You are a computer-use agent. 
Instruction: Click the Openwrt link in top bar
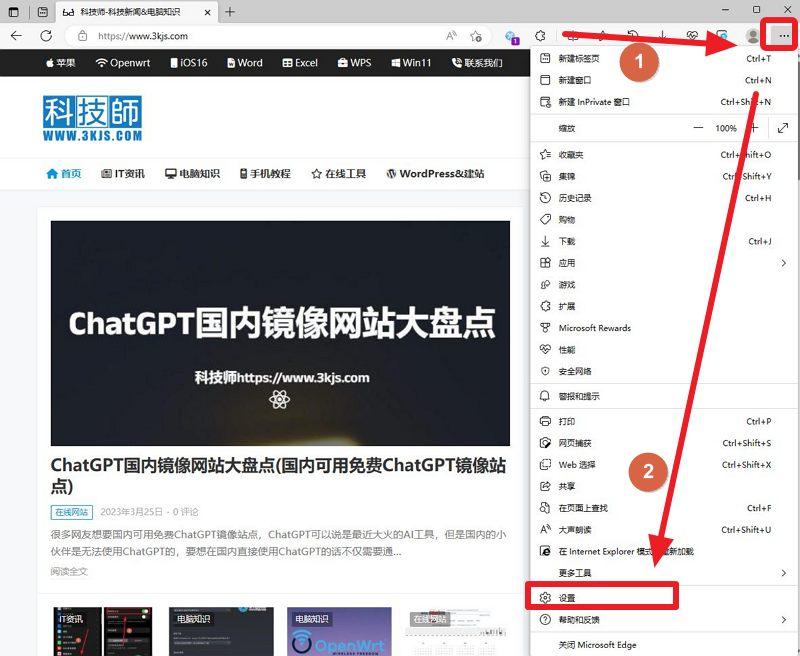[x=123, y=63]
